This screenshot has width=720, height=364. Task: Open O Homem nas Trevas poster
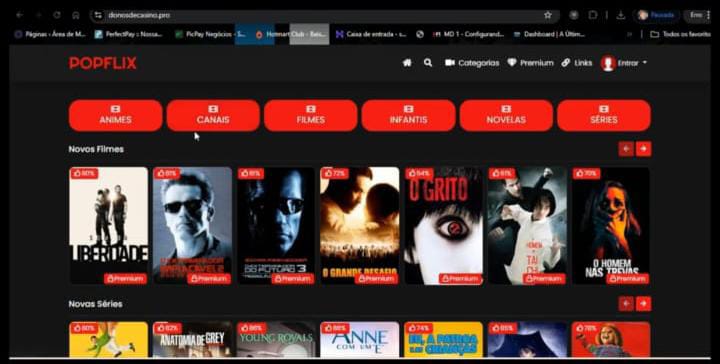[611, 225]
